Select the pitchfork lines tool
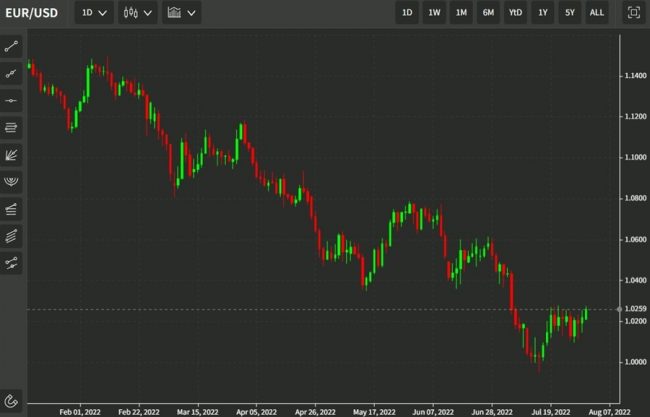Screen dimensions: 650x417 point(12,236)
